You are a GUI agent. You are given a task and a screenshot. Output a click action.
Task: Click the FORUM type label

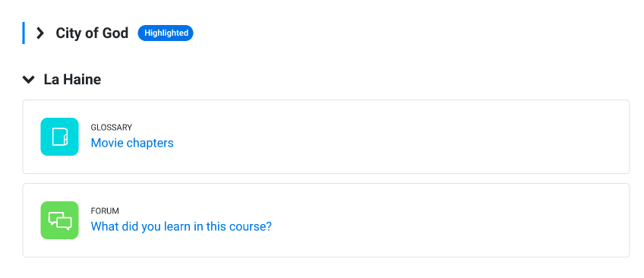105,211
